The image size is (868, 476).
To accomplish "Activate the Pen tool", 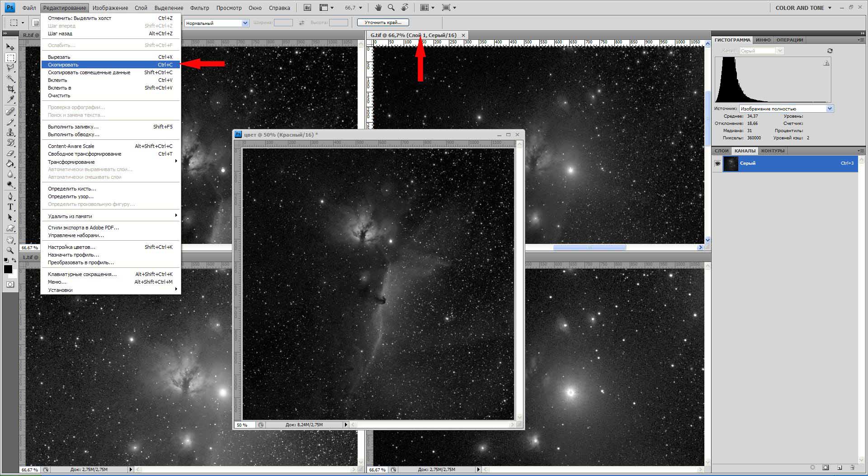I will pyautogui.click(x=10, y=196).
